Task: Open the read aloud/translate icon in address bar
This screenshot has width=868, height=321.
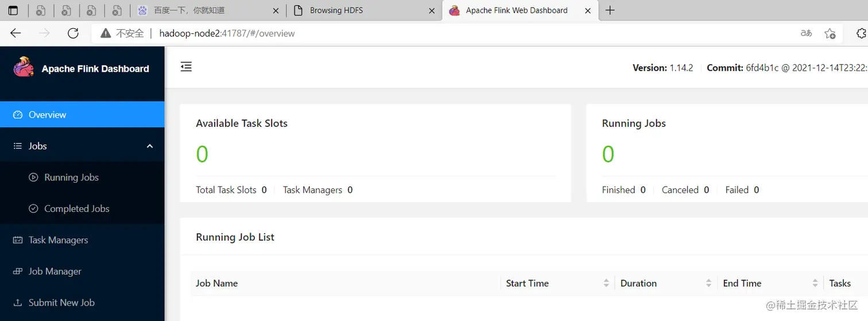Action: [x=806, y=33]
